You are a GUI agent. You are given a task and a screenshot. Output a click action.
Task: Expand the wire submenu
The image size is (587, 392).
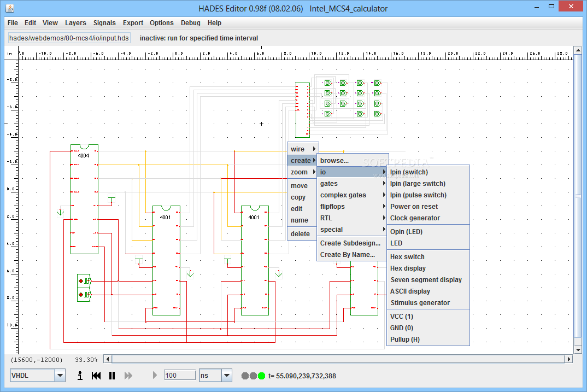[303, 149]
